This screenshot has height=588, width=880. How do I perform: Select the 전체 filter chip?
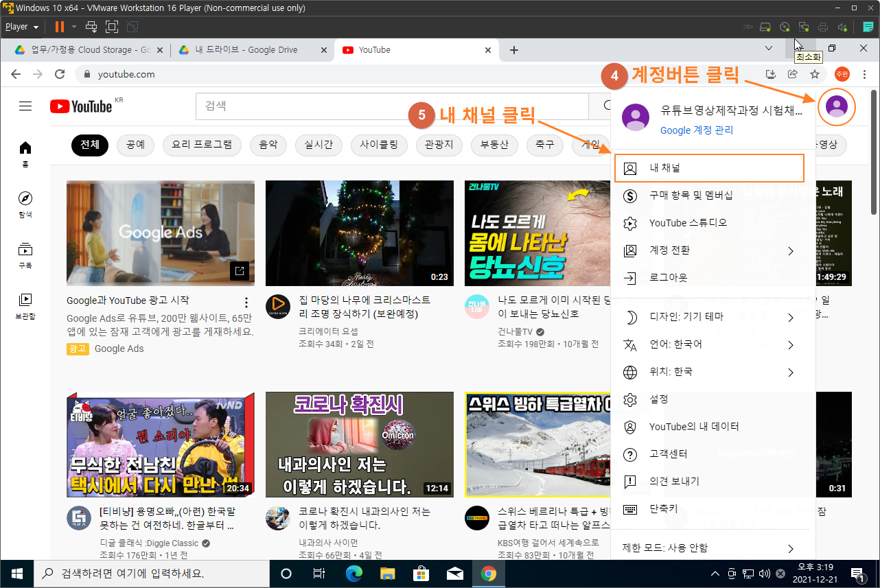click(x=90, y=144)
